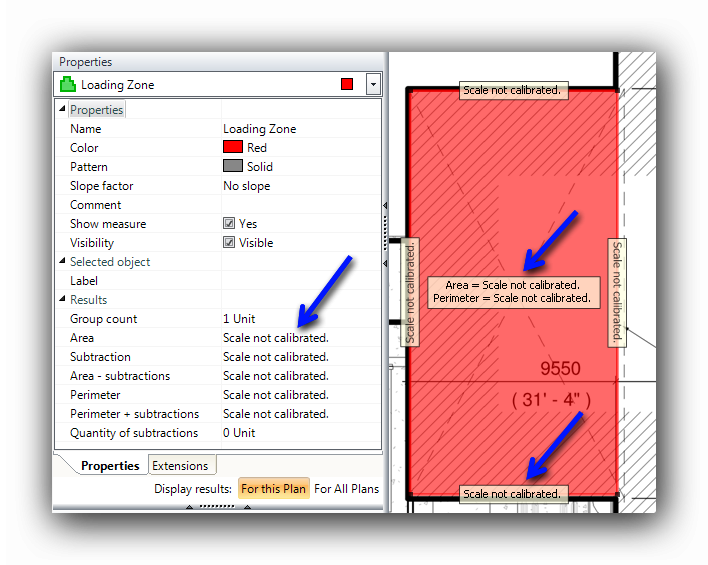This screenshot has height=565, width=708.
Task: Edit the Name value Loading Zone
Action: [301, 129]
